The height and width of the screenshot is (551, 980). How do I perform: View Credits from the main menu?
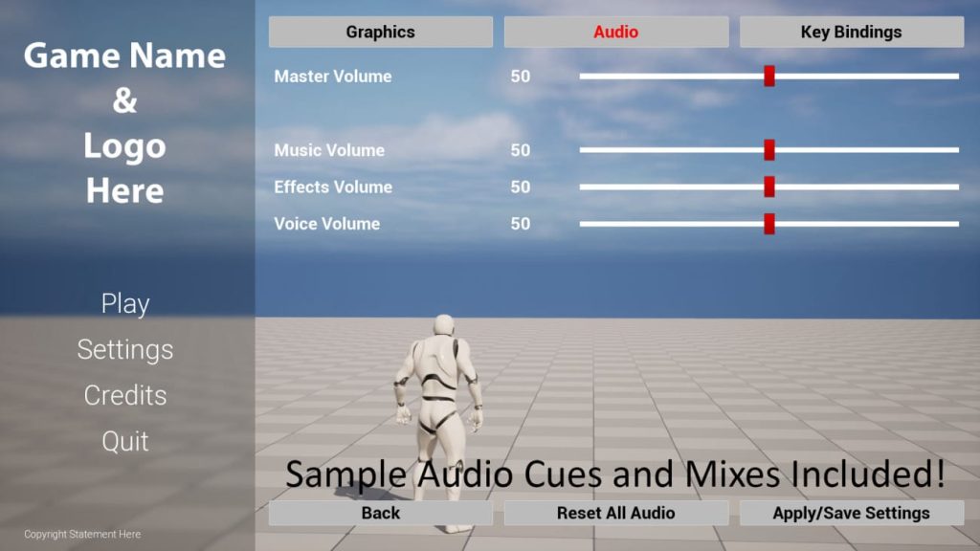(x=125, y=395)
